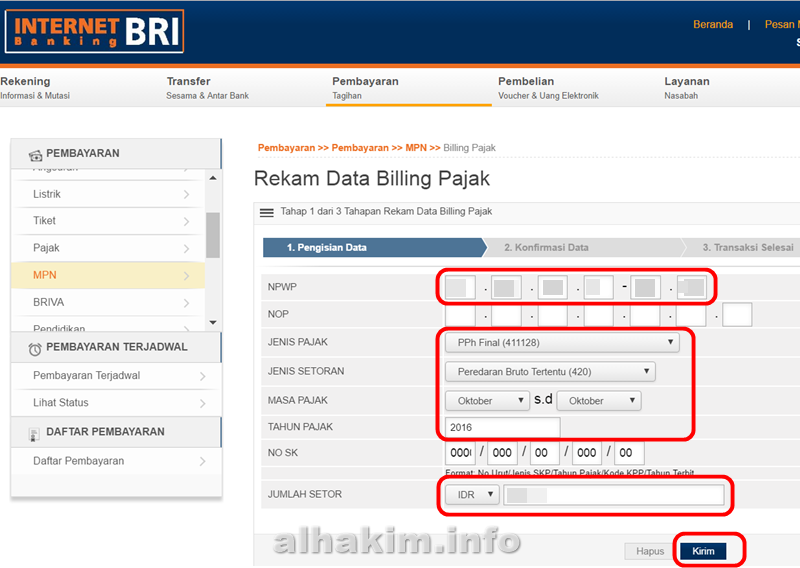Click the chevron next to Listrik
The image size is (800, 568).
click(x=186, y=194)
